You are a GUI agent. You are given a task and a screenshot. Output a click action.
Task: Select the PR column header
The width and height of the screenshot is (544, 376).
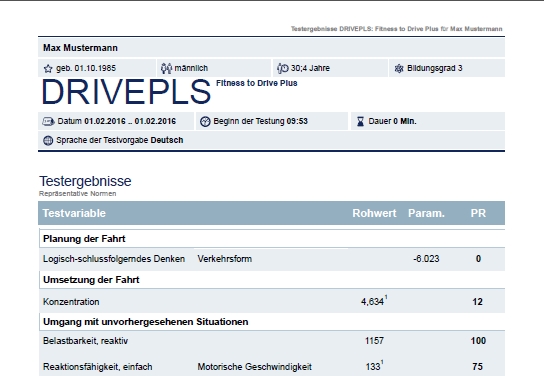(x=478, y=213)
